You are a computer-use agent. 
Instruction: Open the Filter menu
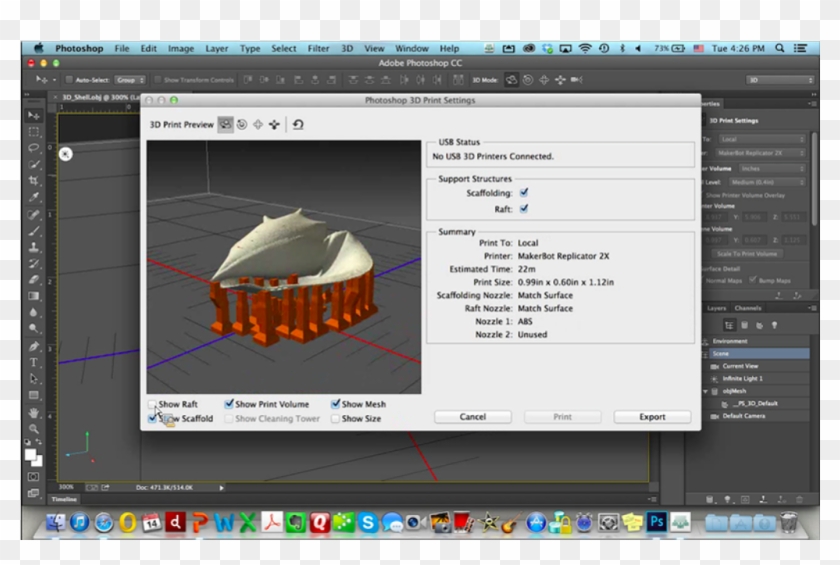point(318,48)
